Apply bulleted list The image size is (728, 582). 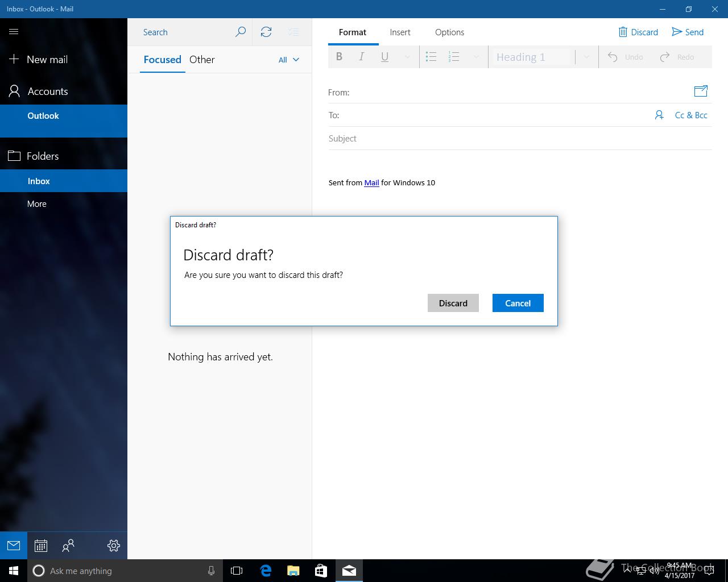point(431,57)
